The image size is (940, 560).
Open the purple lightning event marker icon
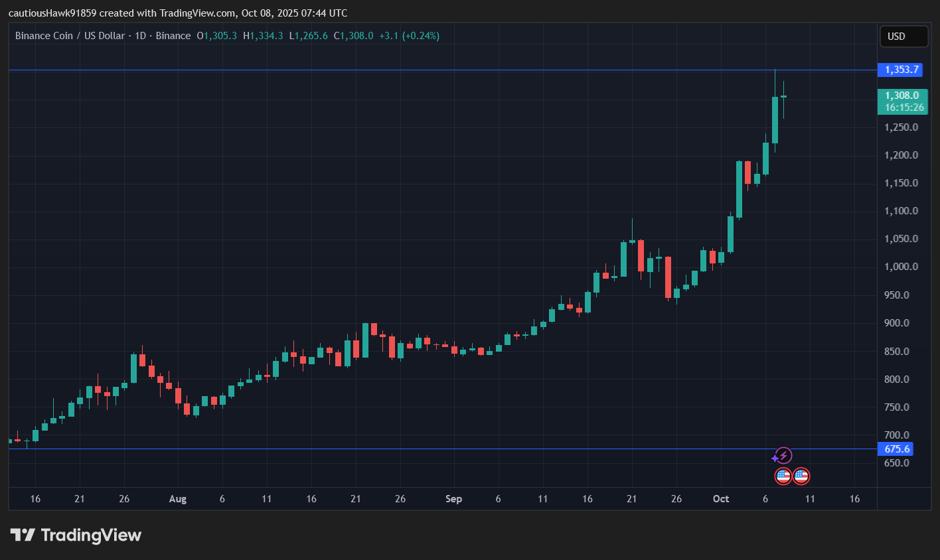783,456
